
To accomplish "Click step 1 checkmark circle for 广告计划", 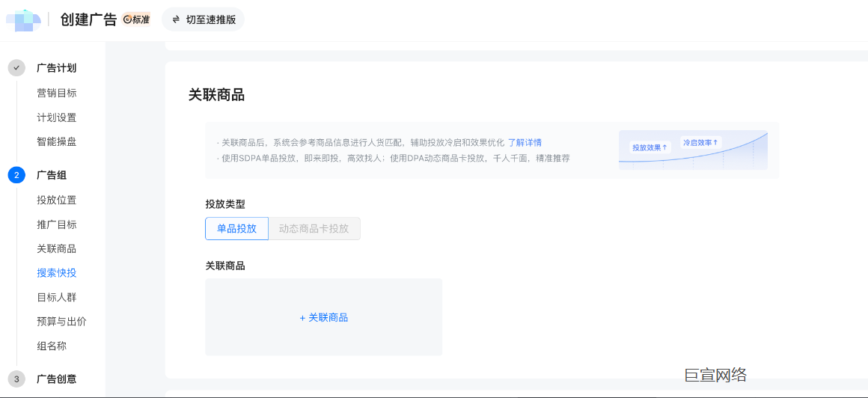I will pos(16,68).
